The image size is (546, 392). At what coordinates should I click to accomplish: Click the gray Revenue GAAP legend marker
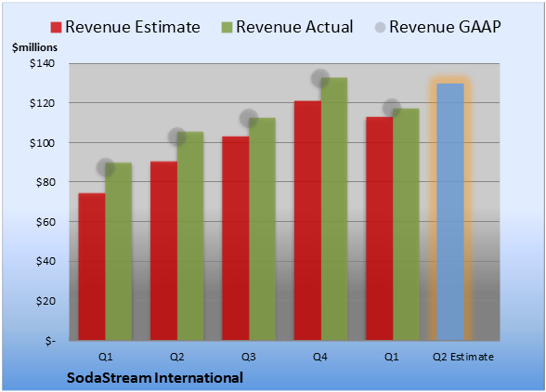381,27
